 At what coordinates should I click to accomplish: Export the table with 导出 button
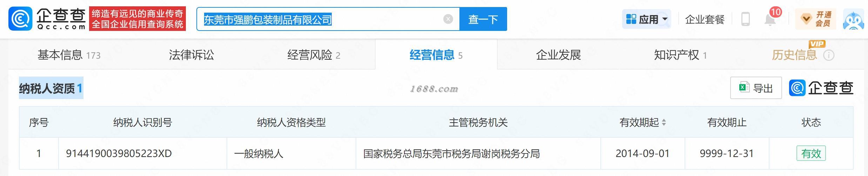[x=756, y=88]
